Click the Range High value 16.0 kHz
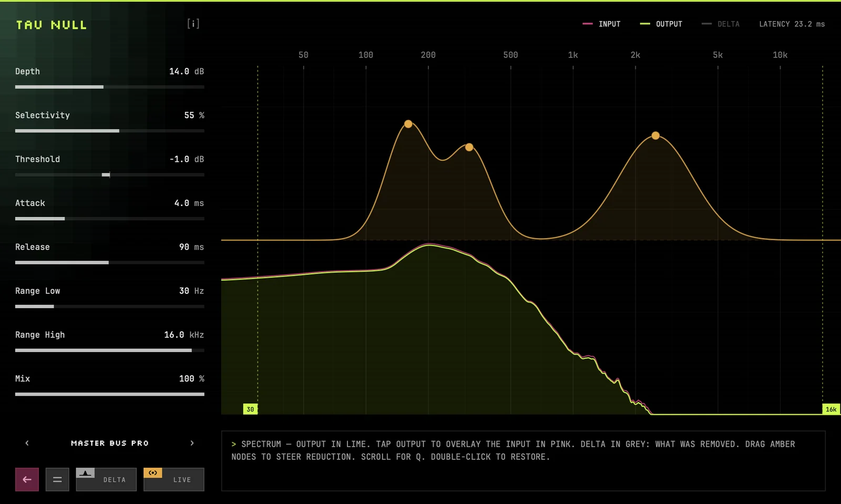 184,335
